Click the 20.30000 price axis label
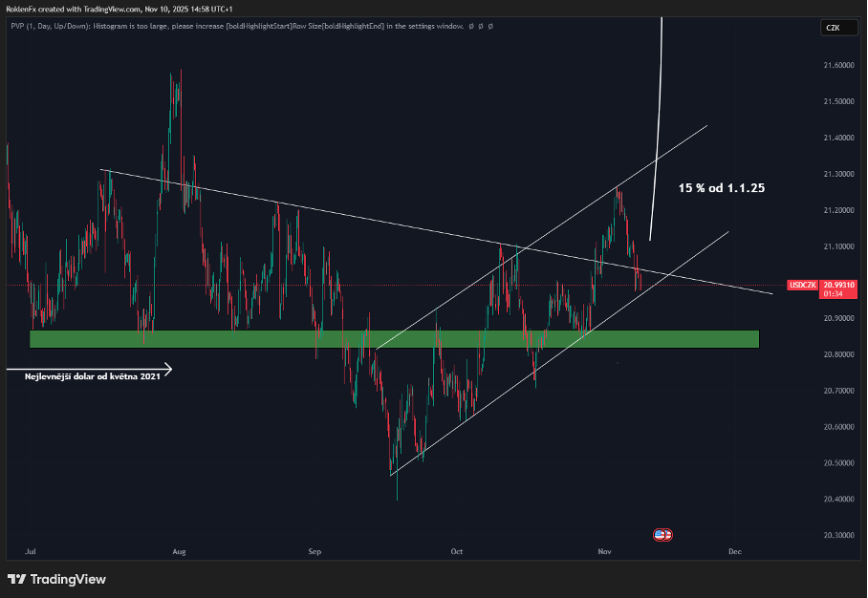868x598 pixels. [838, 535]
